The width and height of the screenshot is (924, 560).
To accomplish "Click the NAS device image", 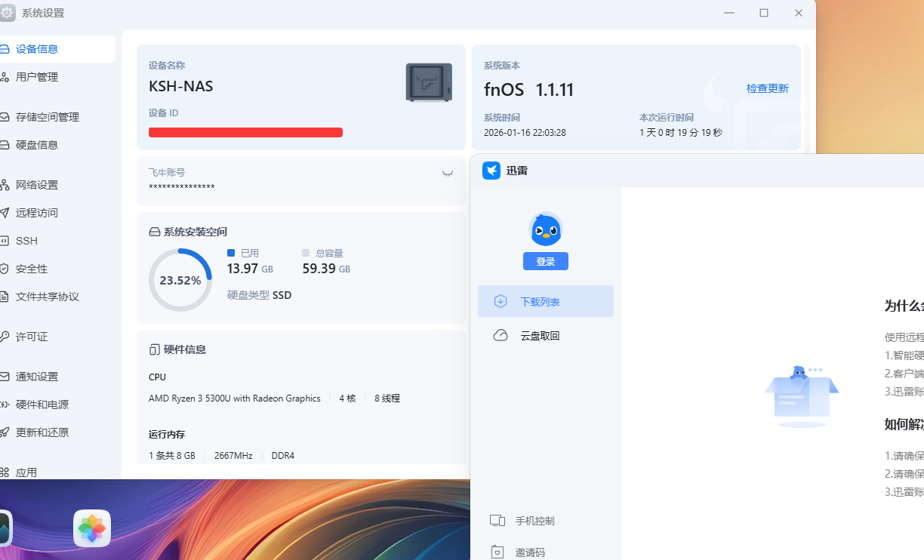I will (x=429, y=82).
